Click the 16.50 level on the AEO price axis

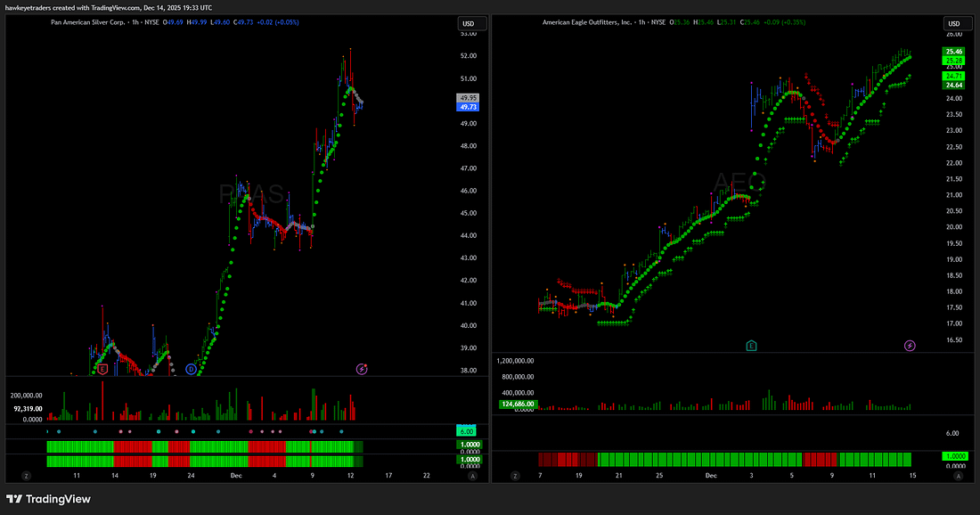pos(954,340)
